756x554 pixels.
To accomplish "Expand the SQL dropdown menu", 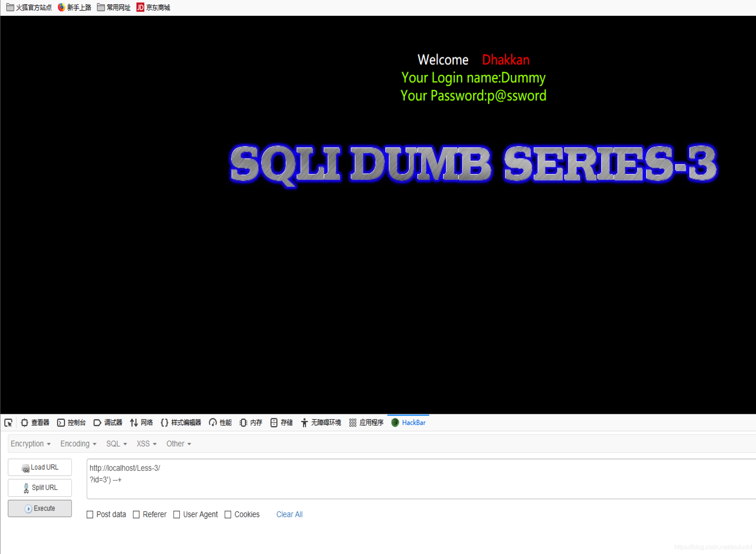I will tap(116, 444).
